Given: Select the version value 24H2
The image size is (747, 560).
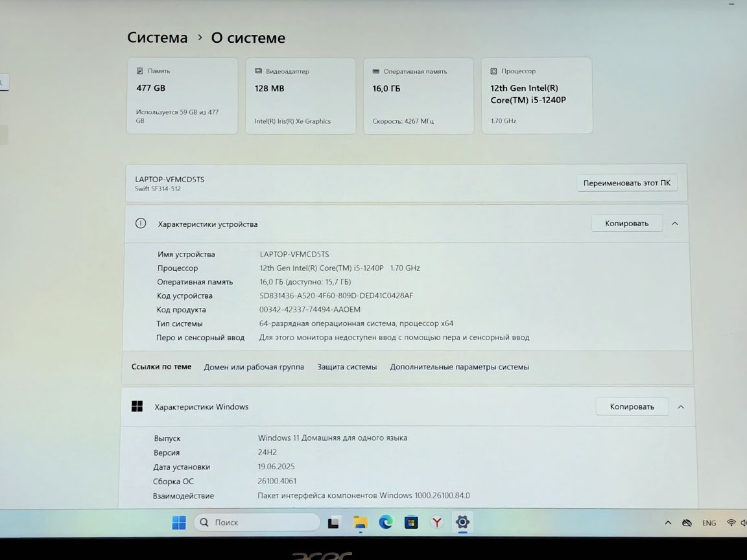Looking at the screenshot, I should [x=267, y=452].
